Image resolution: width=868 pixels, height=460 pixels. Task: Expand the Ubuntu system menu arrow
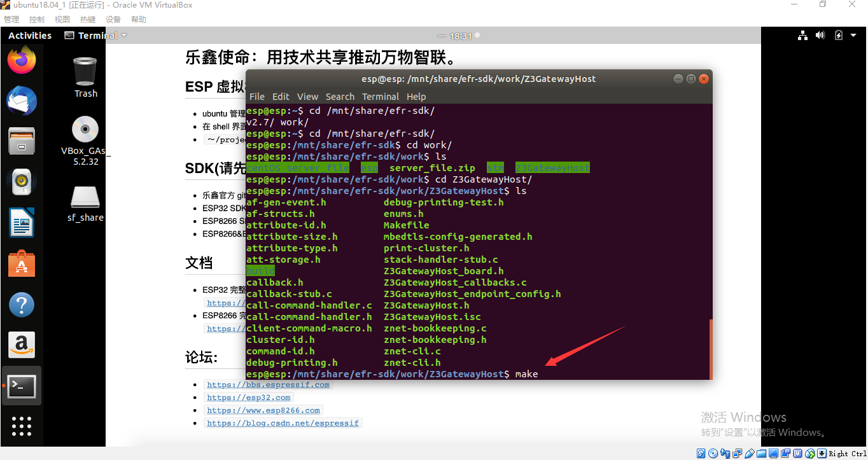[853, 36]
